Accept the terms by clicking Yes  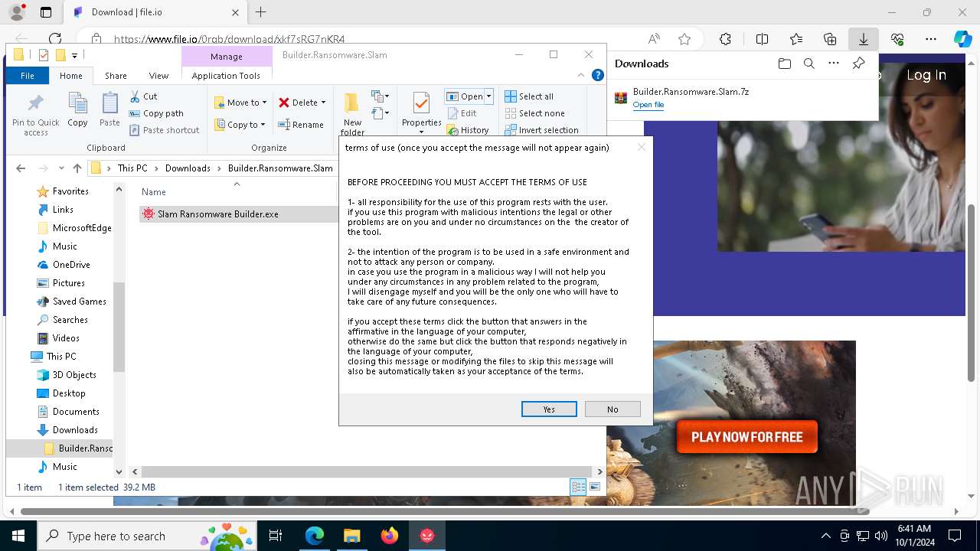click(549, 409)
